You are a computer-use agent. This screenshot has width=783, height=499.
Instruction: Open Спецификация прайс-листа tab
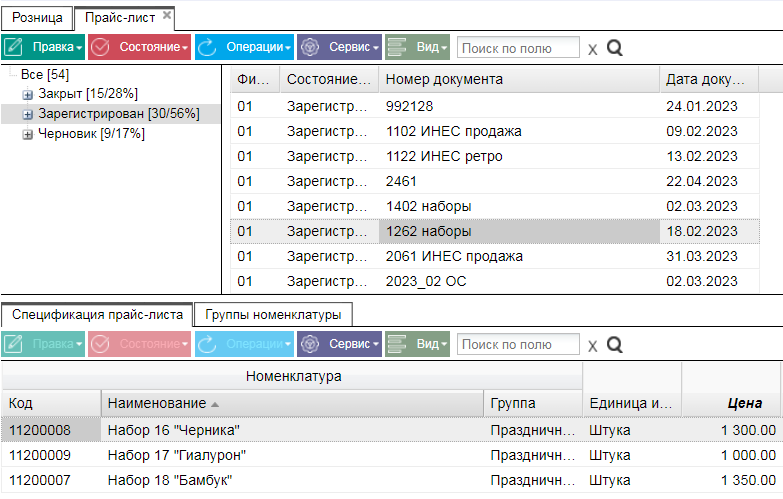97,315
